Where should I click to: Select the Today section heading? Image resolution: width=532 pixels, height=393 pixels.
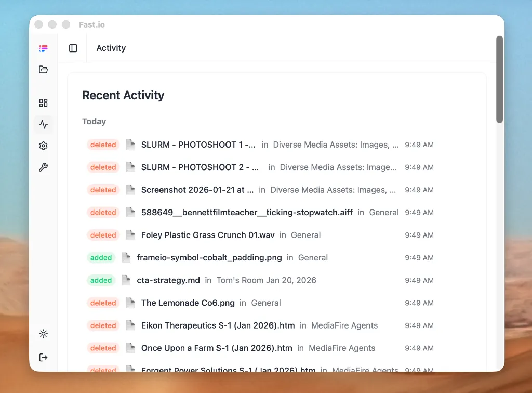tap(94, 121)
